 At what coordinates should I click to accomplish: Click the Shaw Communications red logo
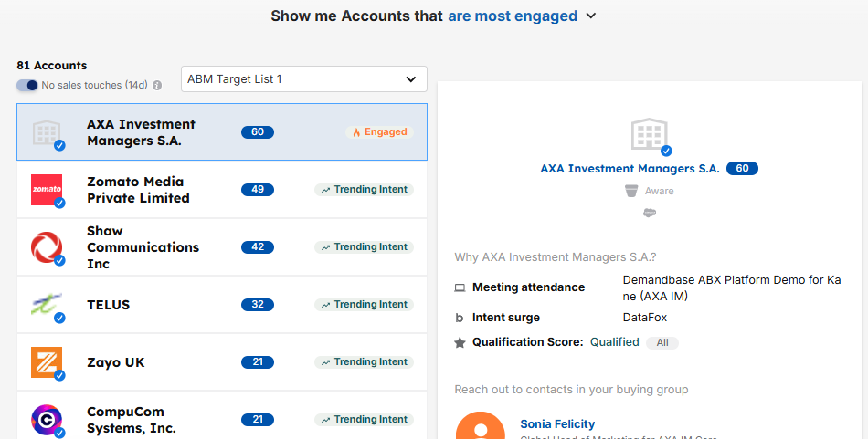[x=47, y=247]
